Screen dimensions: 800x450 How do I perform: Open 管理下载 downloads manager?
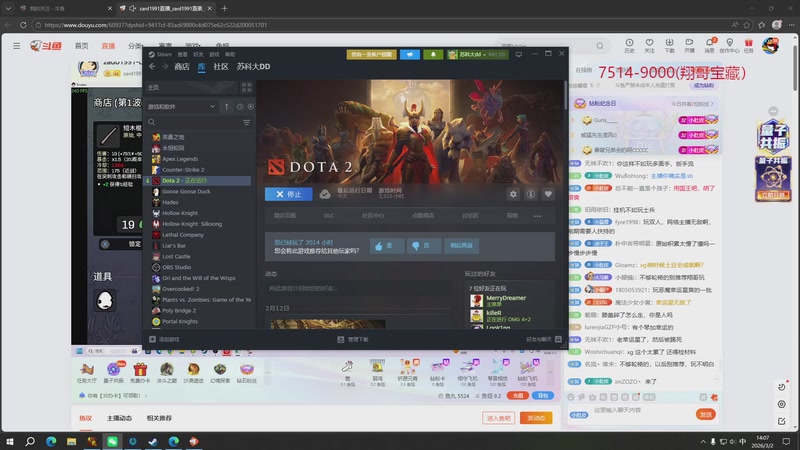tap(353, 339)
